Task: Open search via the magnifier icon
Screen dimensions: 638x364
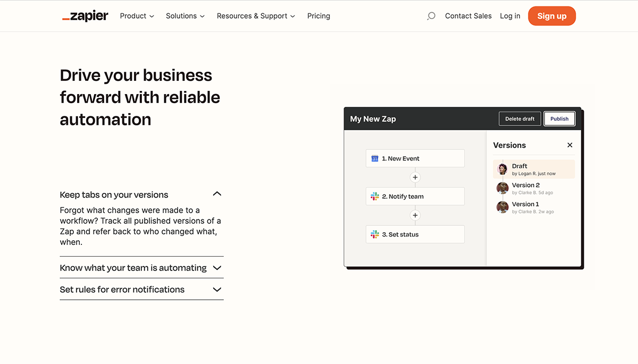Action: click(x=430, y=16)
